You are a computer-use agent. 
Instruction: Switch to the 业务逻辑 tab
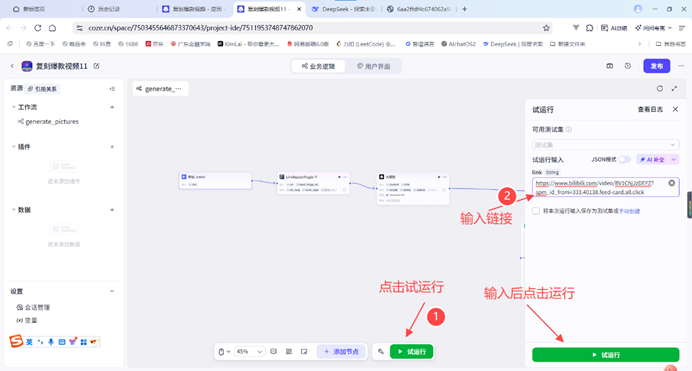[x=318, y=66]
